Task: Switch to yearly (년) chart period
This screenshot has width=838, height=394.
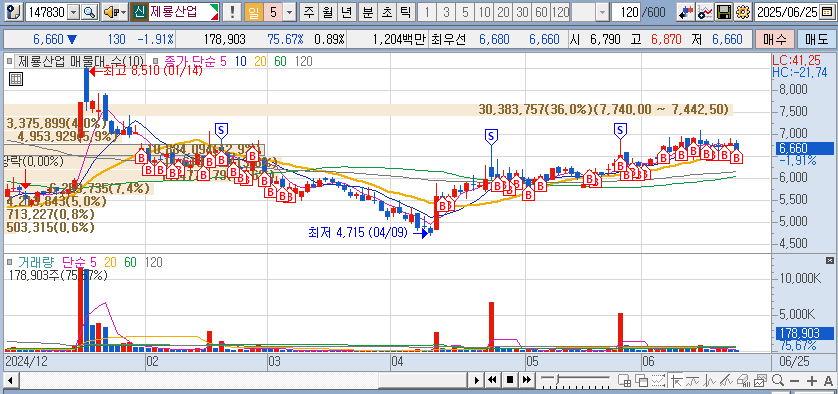Action: pyautogui.click(x=346, y=11)
